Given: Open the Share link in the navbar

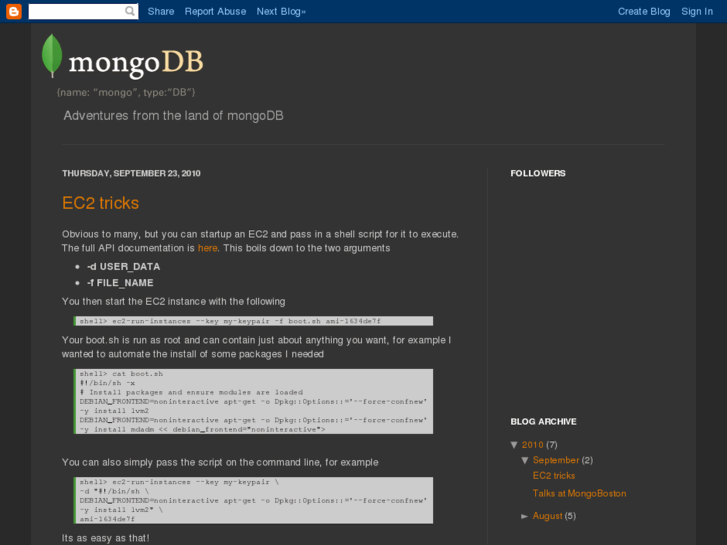Looking at the screenshot, I should [161, 12].
